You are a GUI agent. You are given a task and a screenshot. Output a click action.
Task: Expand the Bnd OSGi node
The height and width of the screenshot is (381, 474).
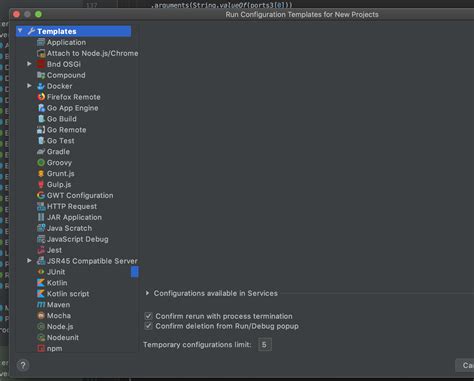coord(29,64)
